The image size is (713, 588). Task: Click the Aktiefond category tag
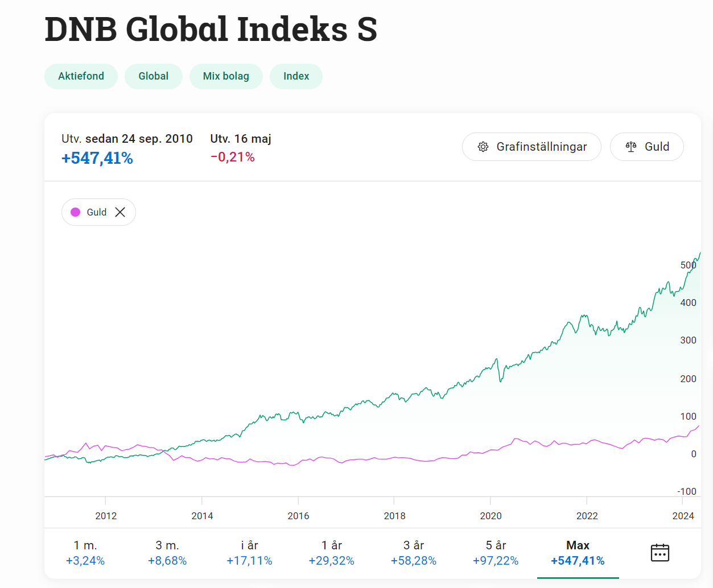point(81,76)
